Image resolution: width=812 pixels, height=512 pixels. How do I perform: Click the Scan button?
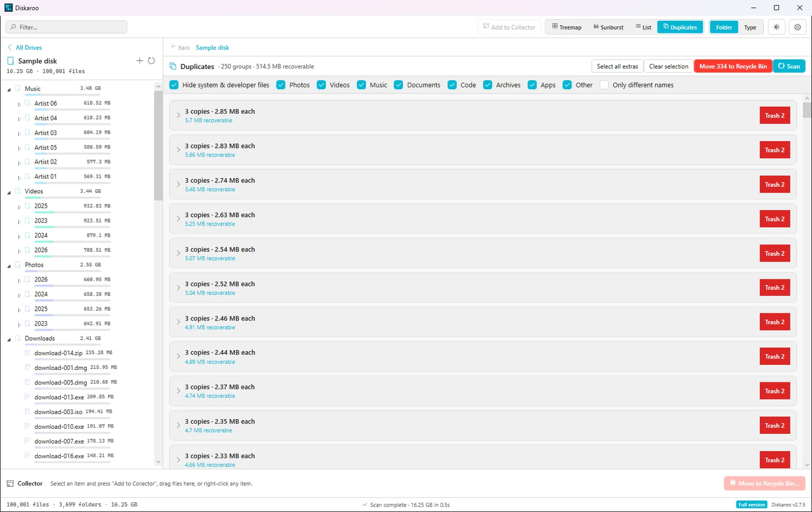[x=789, y=66]
